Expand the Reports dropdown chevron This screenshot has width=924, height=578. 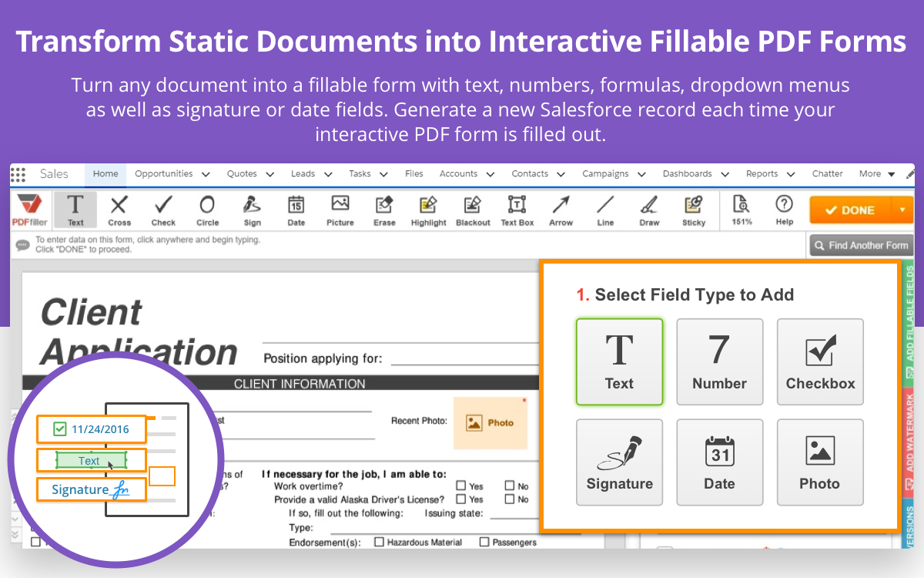coord(790,175)
